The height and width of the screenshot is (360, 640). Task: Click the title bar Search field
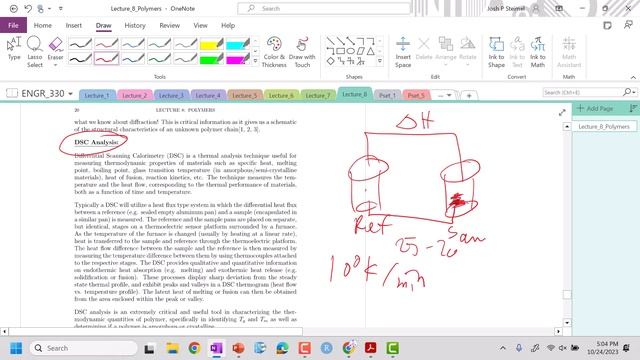(x=324, y=8)
